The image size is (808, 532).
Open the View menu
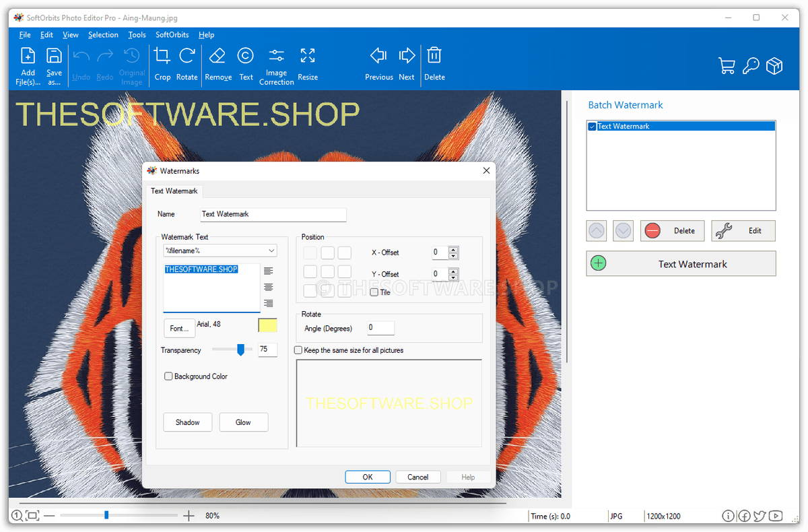(x=71, y=35)
